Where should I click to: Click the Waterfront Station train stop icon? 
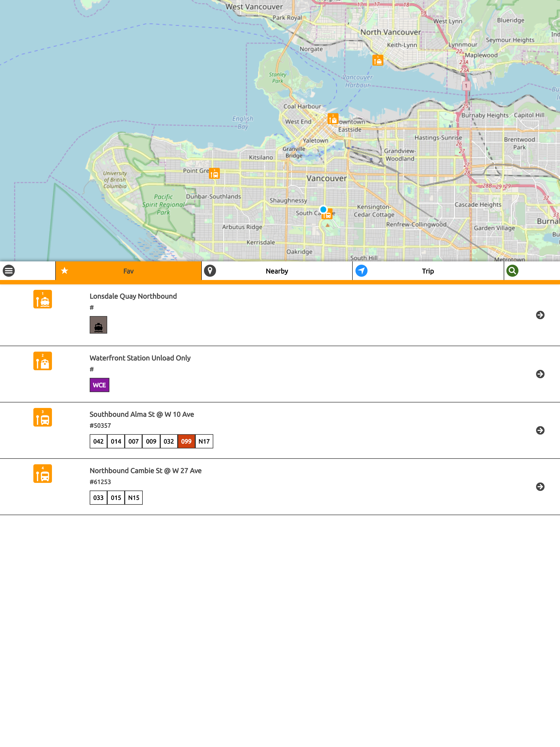43,361
